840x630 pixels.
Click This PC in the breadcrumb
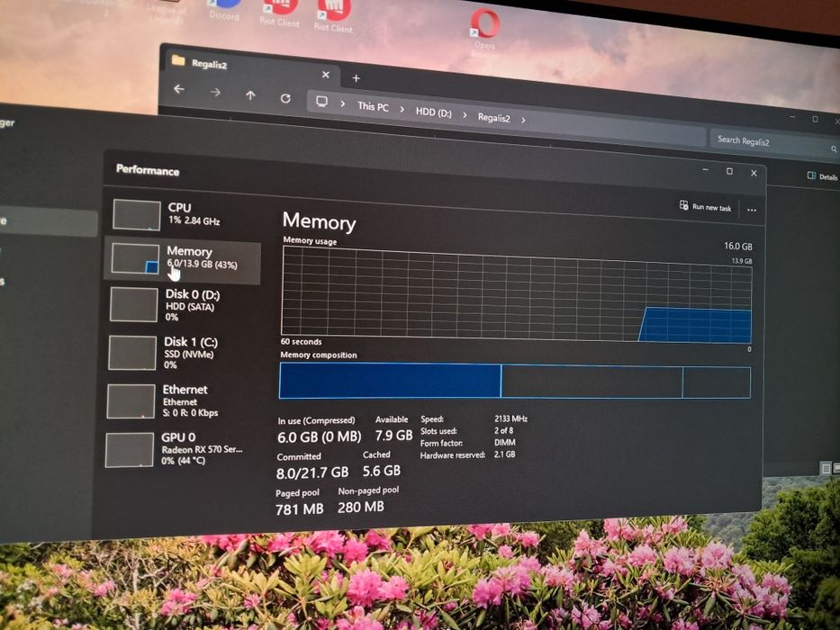tap(373, 106)
